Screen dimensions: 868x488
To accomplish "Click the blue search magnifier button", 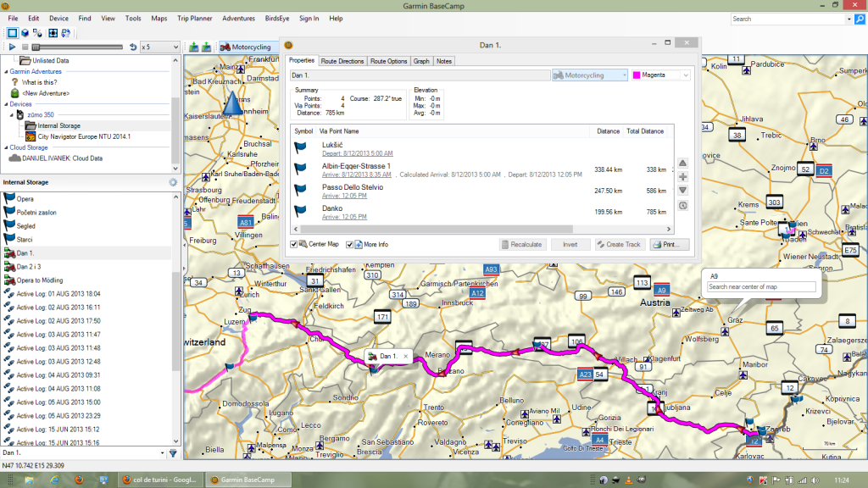I will [860, 19].
